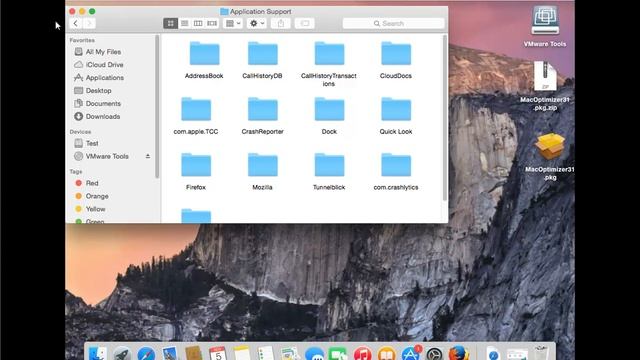Open App Store from the Dock
Image resolution: width=640 pixels, height=360 pixels.
tap(411, 353)
